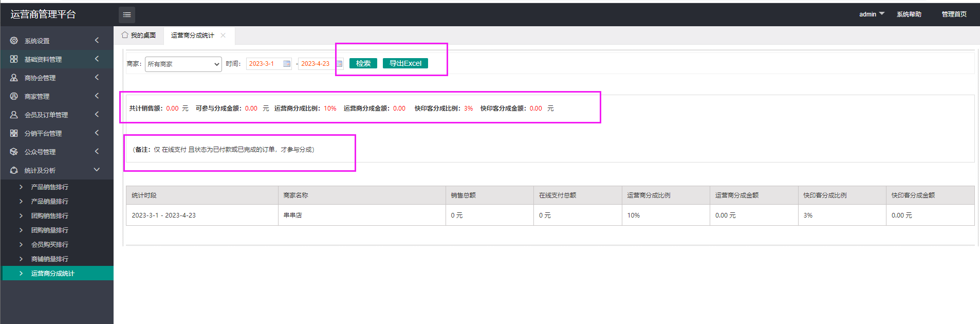Image resolution: width=980 pixels, height=324 pixels.
Task: Expand the 会员及订单管理 sidebar section
Action: pos(97,115)
